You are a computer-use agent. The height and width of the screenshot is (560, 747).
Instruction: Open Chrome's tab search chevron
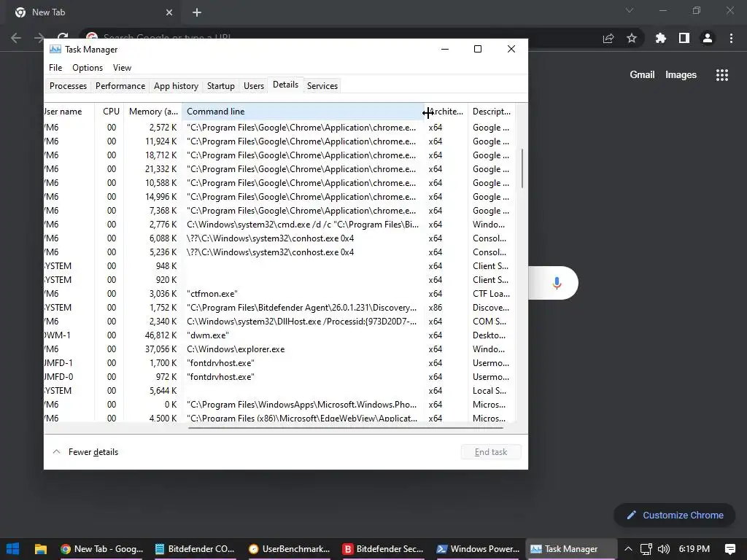pyautogui.click(x=630, y=10)
